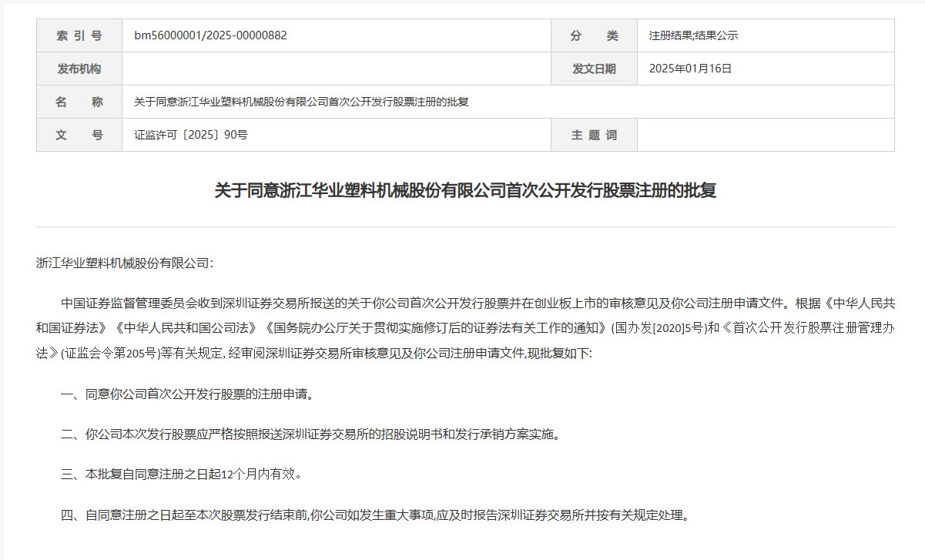Click the 发文日期 label cell
The image size is (925, 560).
(x=594, y=69)
